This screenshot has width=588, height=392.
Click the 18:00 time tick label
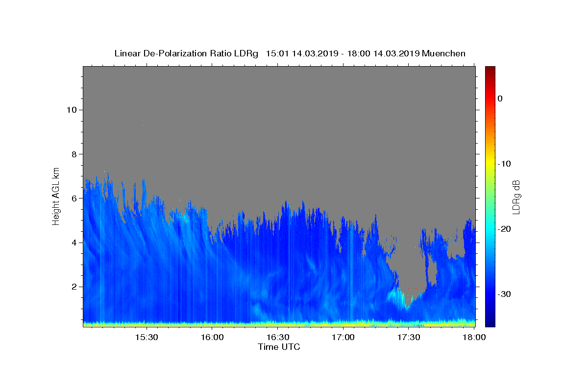pos(474,338)
